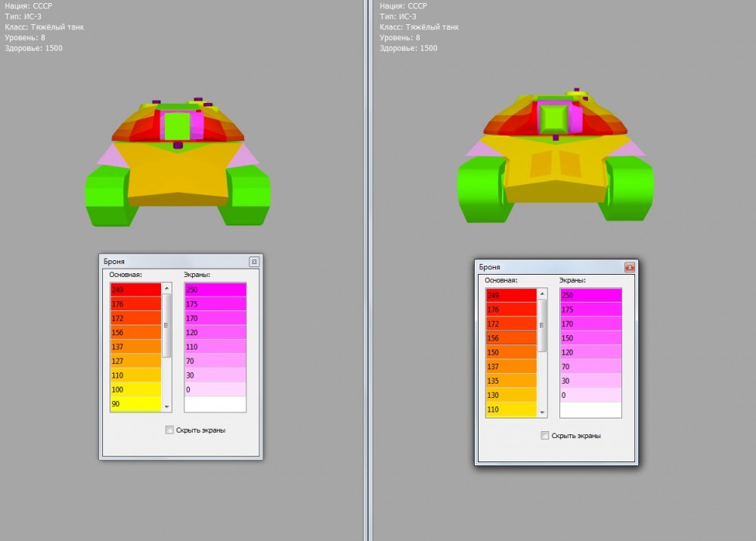Screen dimensions: 756x541
Task: Click the left tank's green gun mantlet
Action: coord(176,126)
